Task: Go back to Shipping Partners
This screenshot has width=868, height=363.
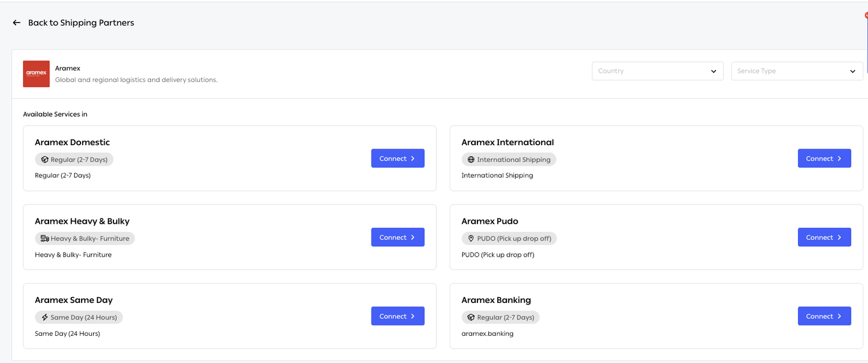Action: click(x=81, y=23)
